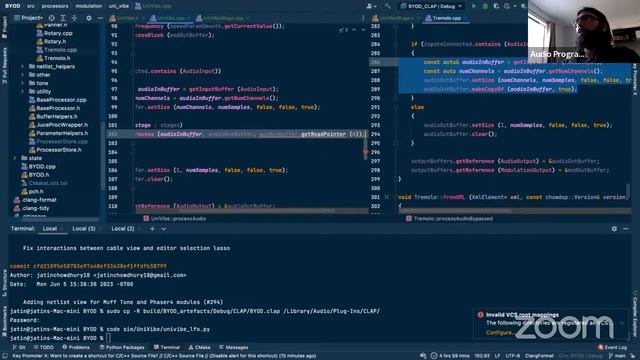This screenshot has width=640, height=360.
Task: Click the locate-file target icon in Project toolbar
Action: (51, 18)
